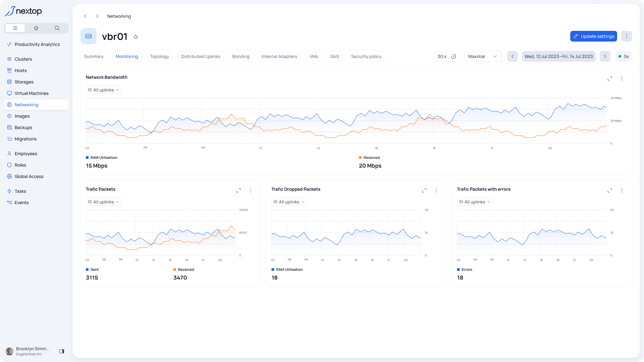Open search from the sidebar magnifier icon
This screenshot has width=644, height=362.
click(x=57, y=28)
